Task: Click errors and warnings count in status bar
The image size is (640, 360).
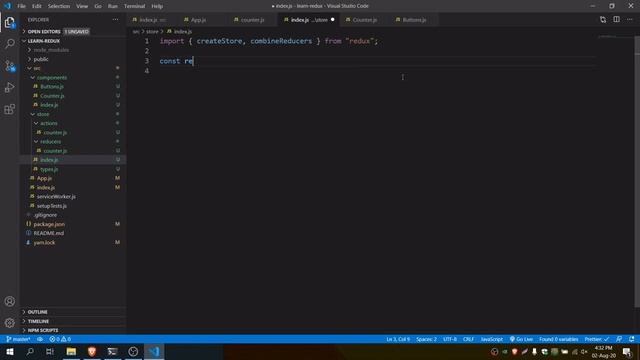Action: [x=60, y=339]
